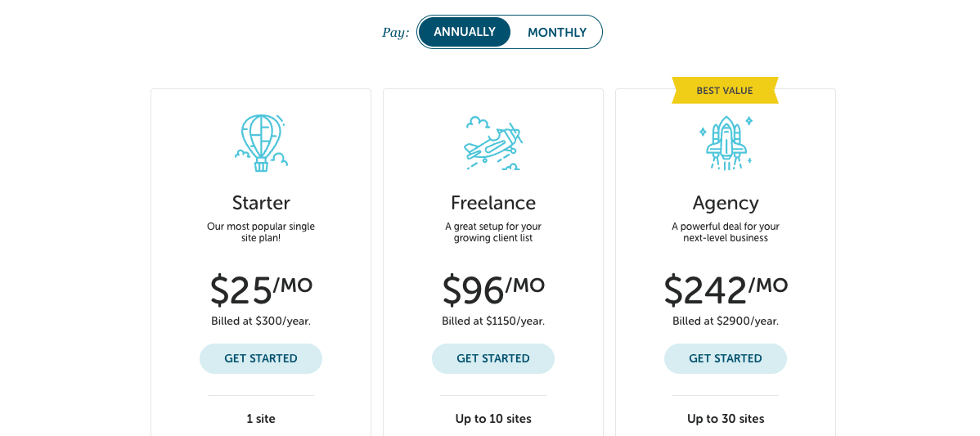The width and height of the screenshot is (980, 436).
Task: Click the Freelance plan title
Action: pos(493,203)
